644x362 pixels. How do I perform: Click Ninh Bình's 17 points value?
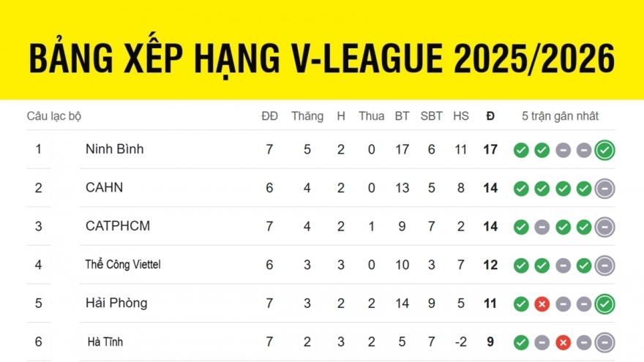click(x=490, y=150)
